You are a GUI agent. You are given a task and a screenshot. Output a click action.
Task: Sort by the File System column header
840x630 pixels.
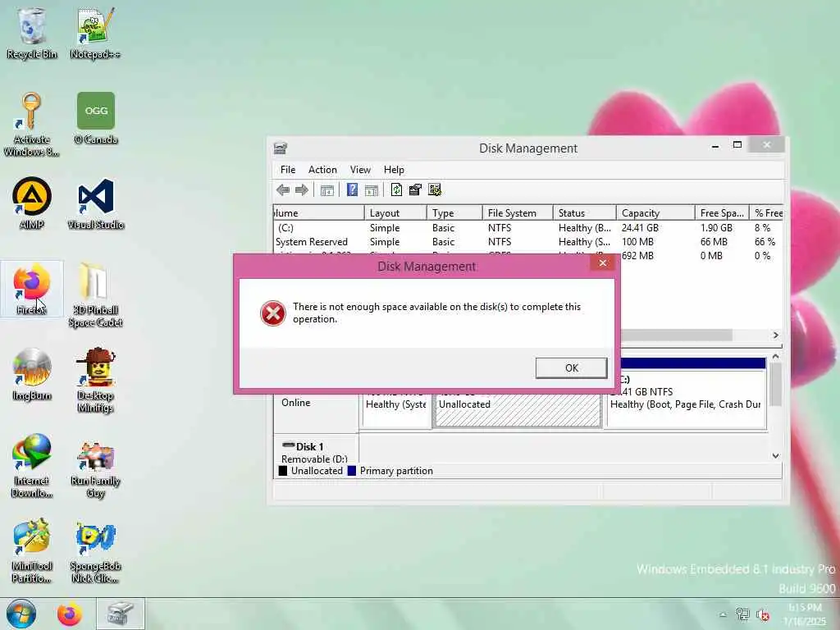(x=518, y=212)
